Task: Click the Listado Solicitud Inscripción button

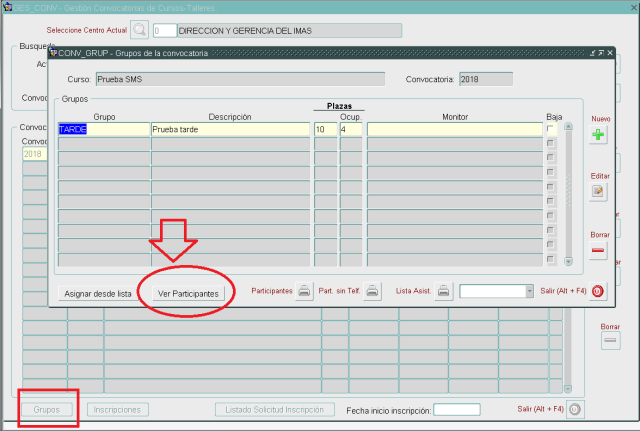Action: coord(276,410)
